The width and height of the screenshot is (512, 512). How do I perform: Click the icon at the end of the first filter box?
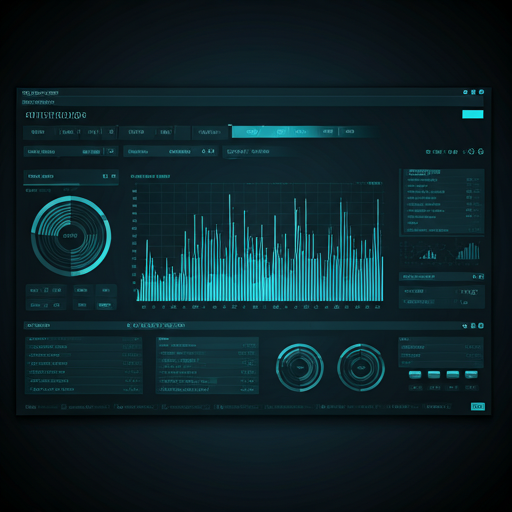tap(111, 151)
